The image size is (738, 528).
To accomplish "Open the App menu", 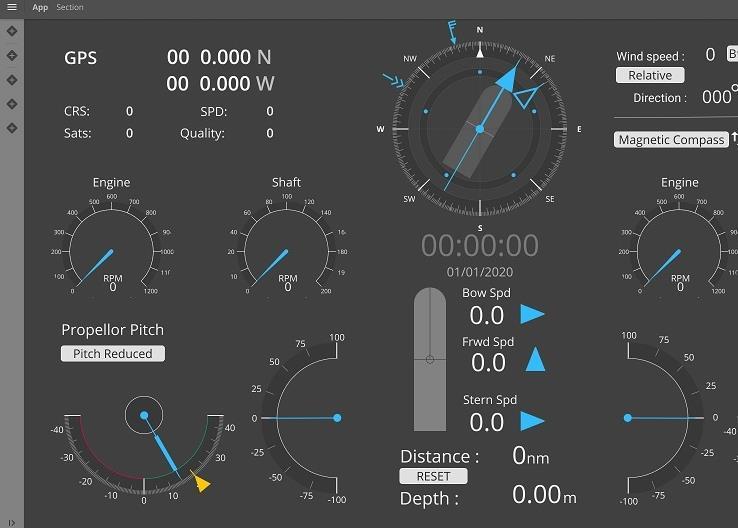I will coord(40,7).
